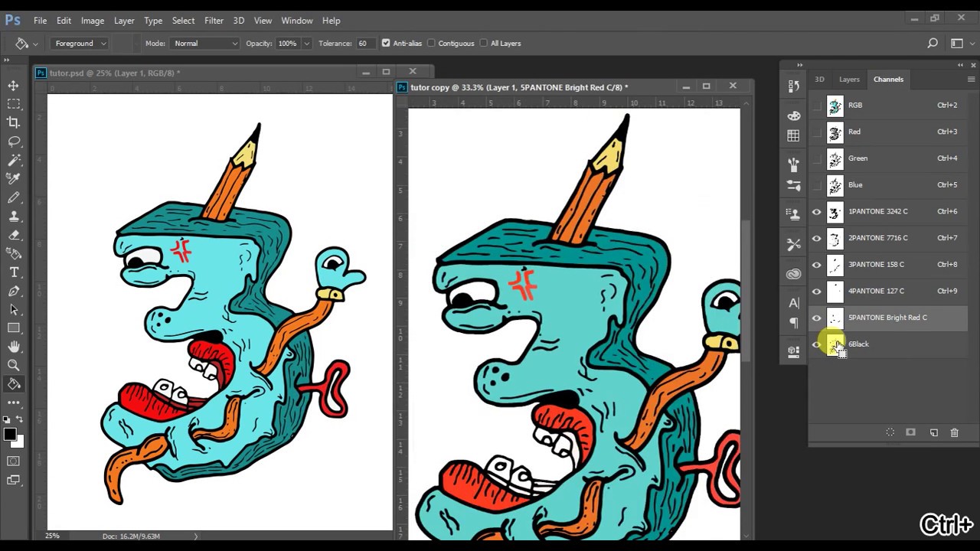Select the Eraser tool

coord(14,235)
